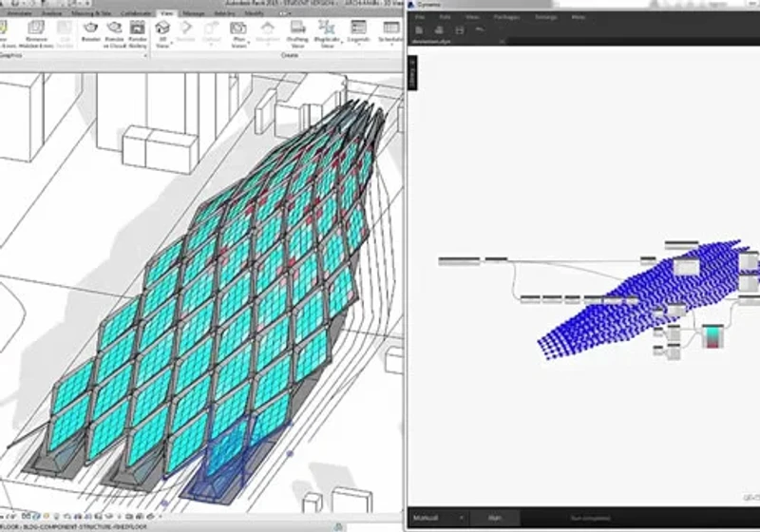The image size is (760, 532).
Task: Click the 3D View house icon
Action: coord(162,28)
